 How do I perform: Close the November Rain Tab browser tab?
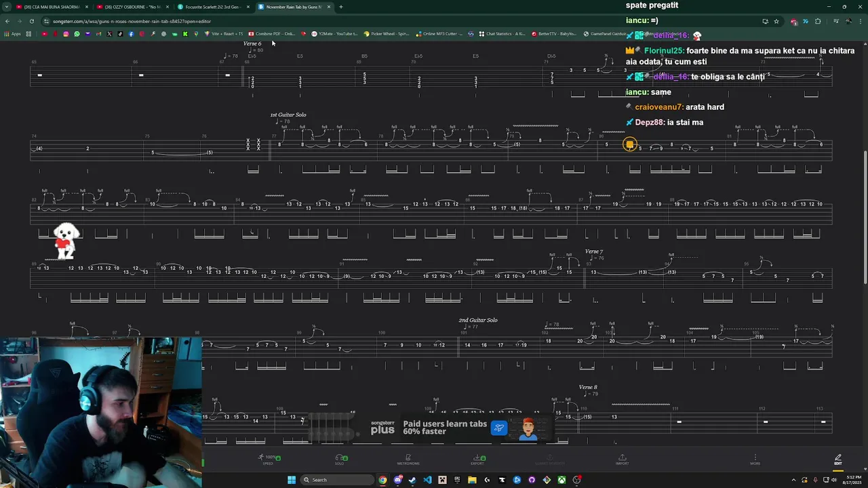329,7
